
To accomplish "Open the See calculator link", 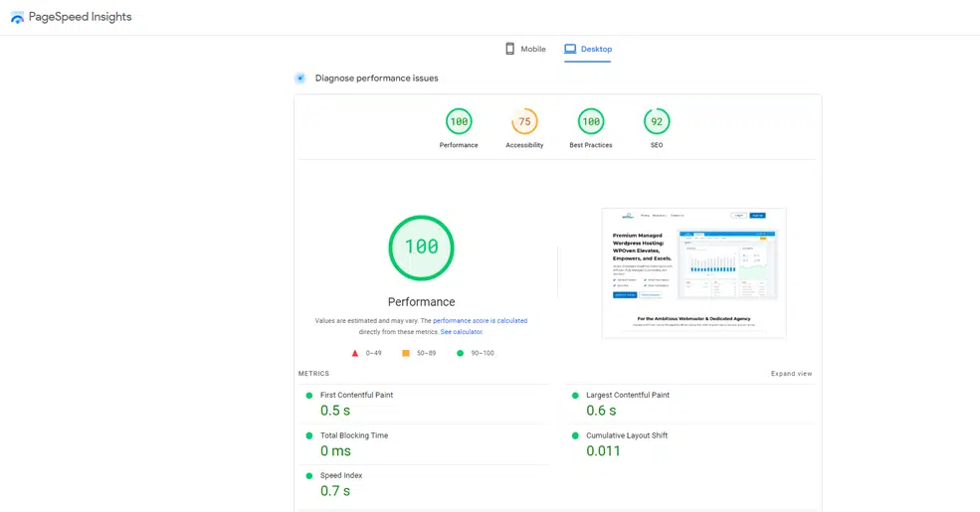I will 462,332.
